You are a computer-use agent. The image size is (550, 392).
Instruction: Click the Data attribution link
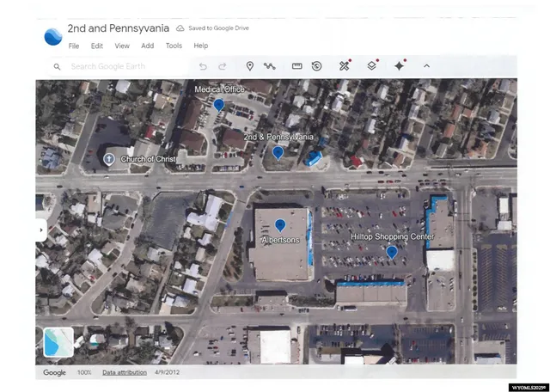[125, 372]
